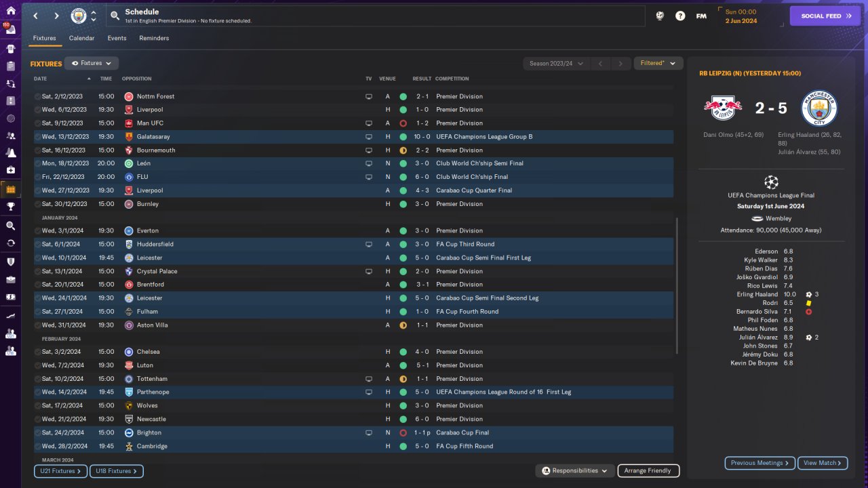Viewport: 868px width, 488px height.
Task: Expand the Responsibilities dropdown
Action: (575, 470)
